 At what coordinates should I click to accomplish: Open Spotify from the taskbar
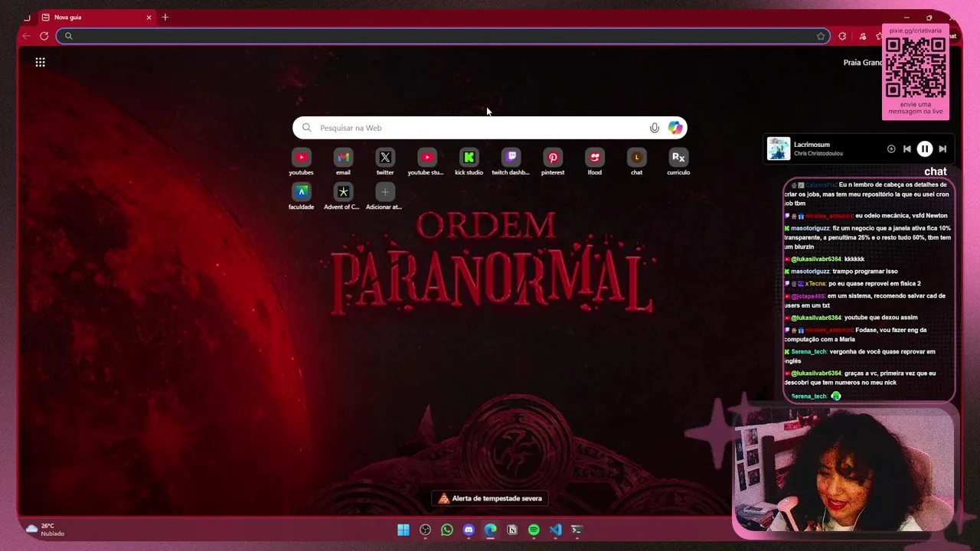click(x=534, y=530)
